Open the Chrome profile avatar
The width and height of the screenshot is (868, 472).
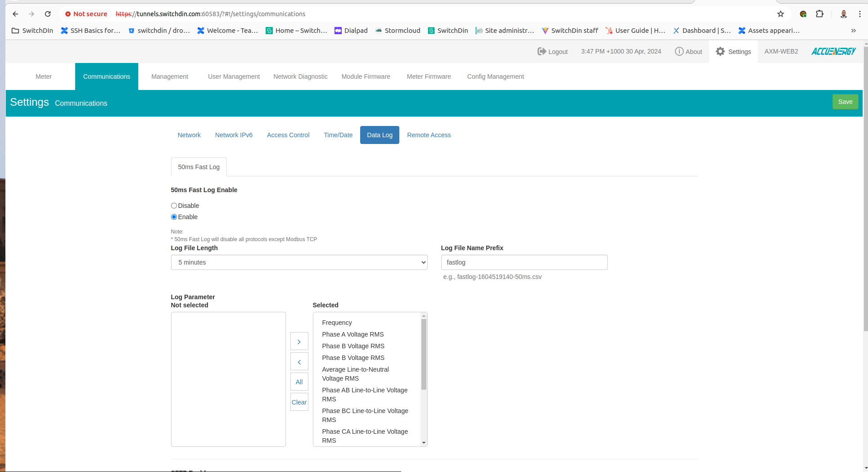click(x=844, y=14)
